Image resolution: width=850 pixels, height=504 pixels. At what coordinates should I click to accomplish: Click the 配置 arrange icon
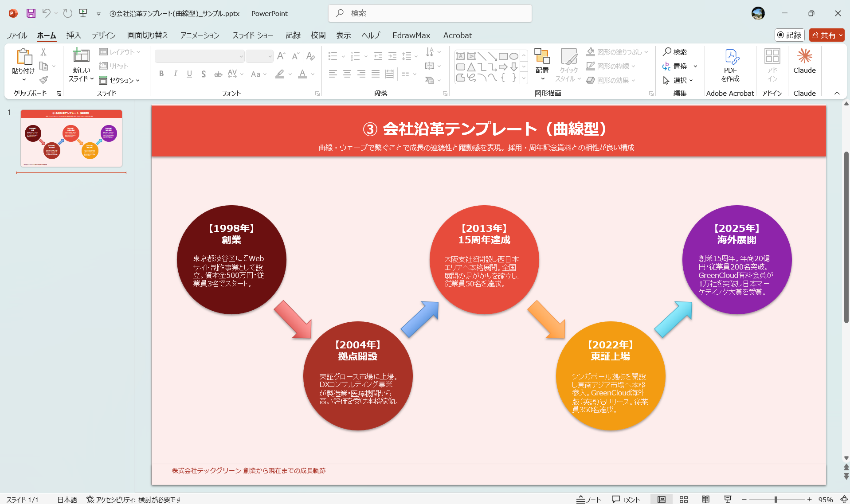[x=542, y=56]
